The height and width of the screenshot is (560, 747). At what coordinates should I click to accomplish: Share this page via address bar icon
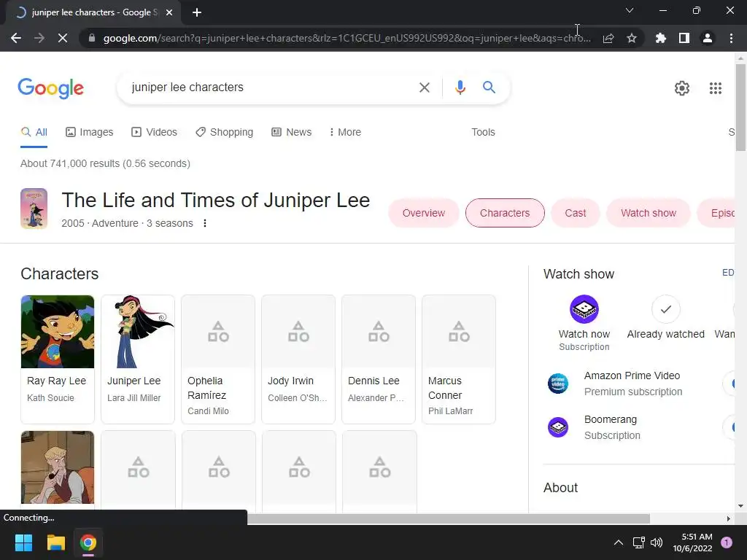[608, 38]
